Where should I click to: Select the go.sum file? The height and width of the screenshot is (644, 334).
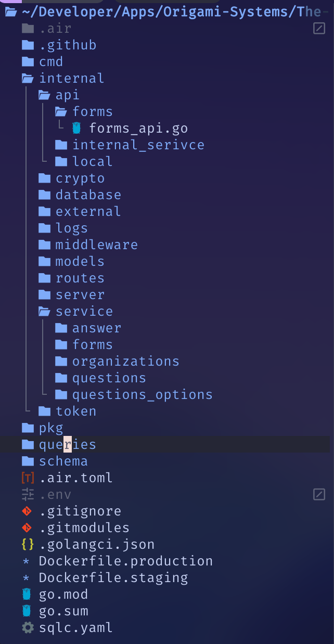point(63,611)
